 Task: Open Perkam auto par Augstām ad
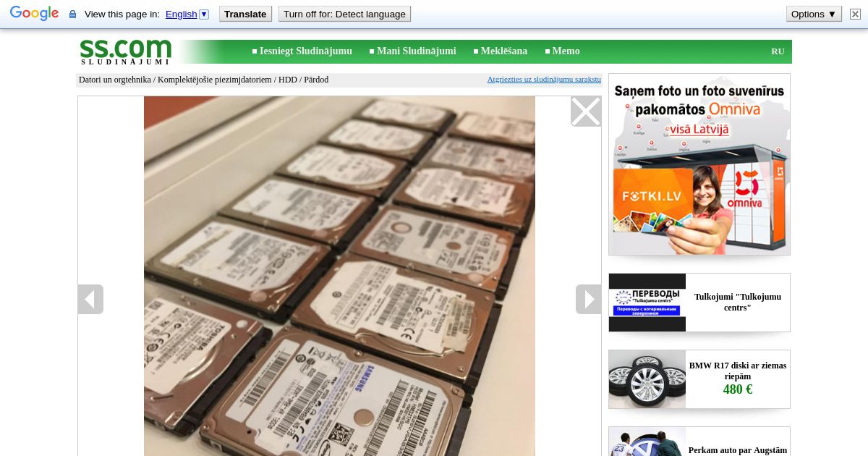[x=738, y=450]
